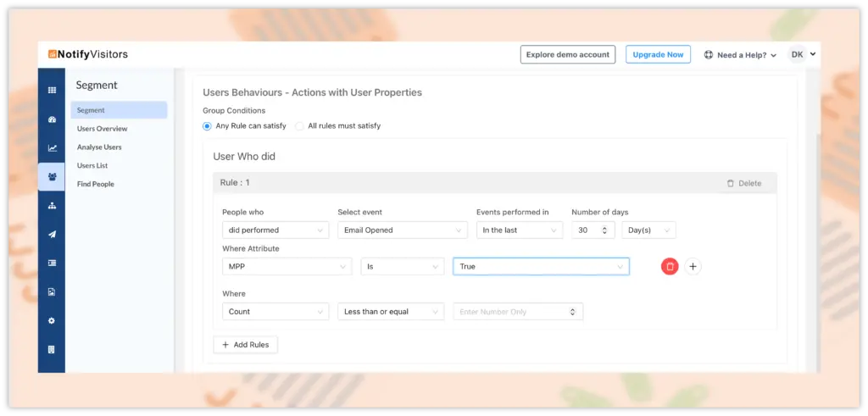This screenshot has height=416, width=868.
Task: Click the analytics line chart sidebar icon
Action: click(x=52, y=147)
